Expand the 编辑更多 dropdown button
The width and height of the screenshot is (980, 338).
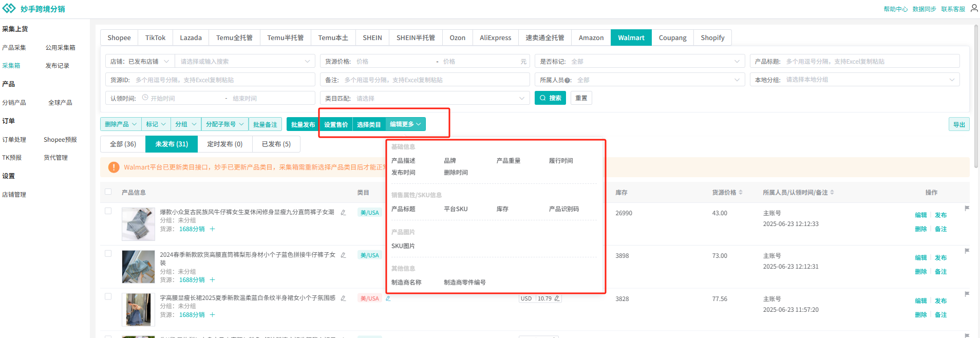(405, 124)
